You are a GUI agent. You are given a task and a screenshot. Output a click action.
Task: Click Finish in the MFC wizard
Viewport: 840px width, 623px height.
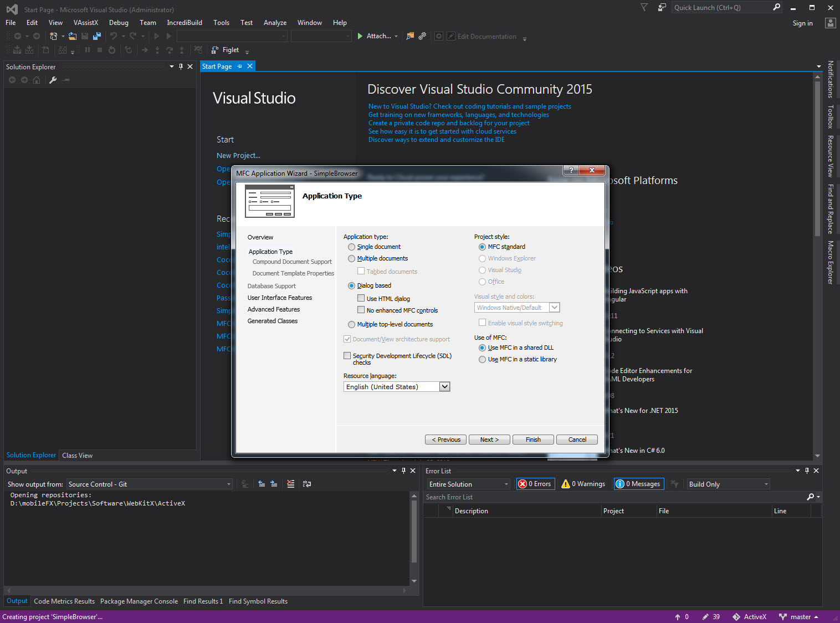(533, 440)
